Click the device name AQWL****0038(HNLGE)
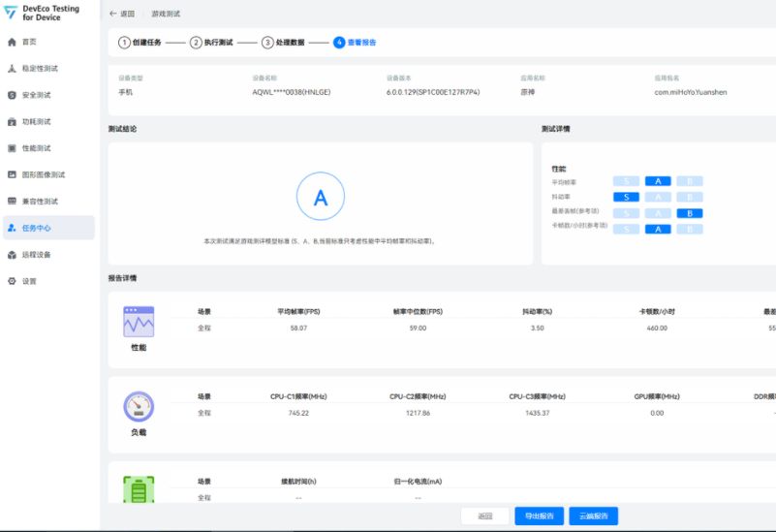This screenshot has width=776, height=532. [x=292, y=92]
